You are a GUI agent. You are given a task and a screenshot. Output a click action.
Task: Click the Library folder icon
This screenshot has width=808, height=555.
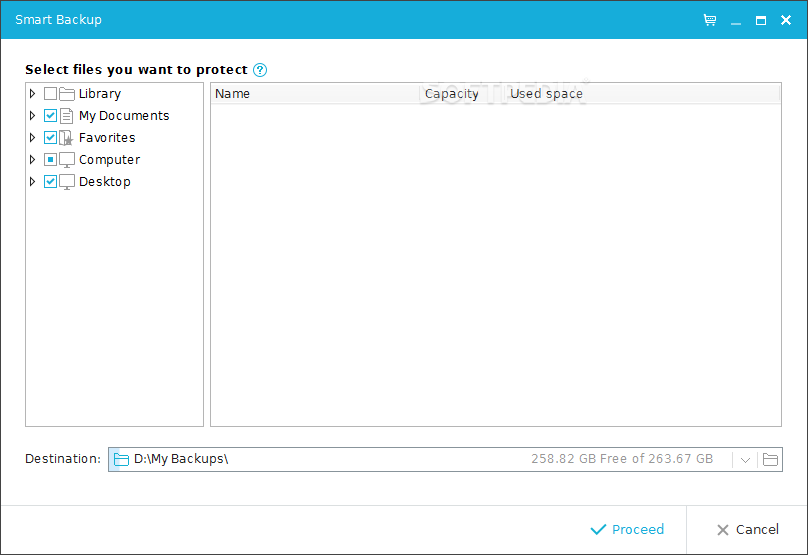67,94
